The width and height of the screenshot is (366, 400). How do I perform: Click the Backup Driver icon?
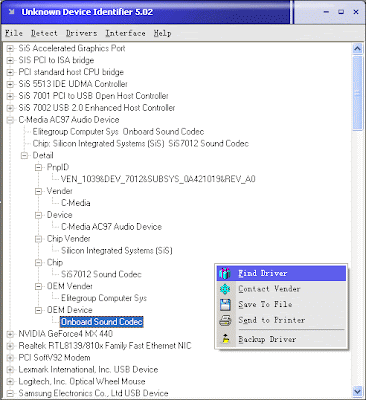click(x=226, y=339)
